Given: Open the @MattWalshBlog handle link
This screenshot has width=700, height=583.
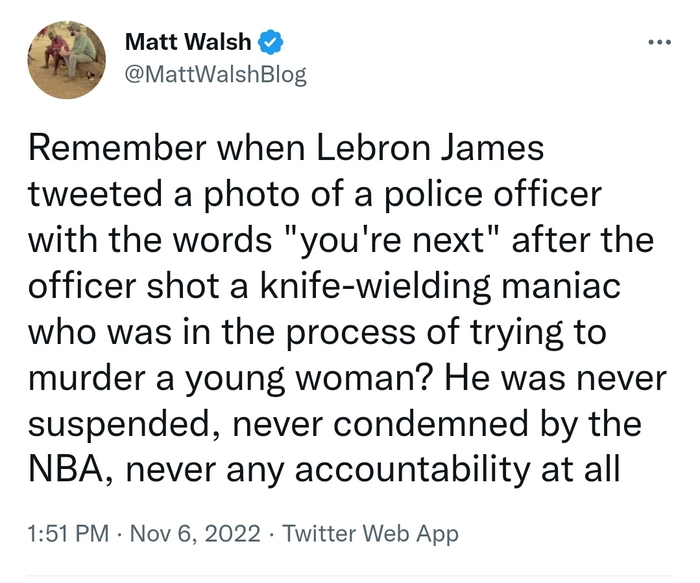Looking at the screenshot, I should pos(215,74).
